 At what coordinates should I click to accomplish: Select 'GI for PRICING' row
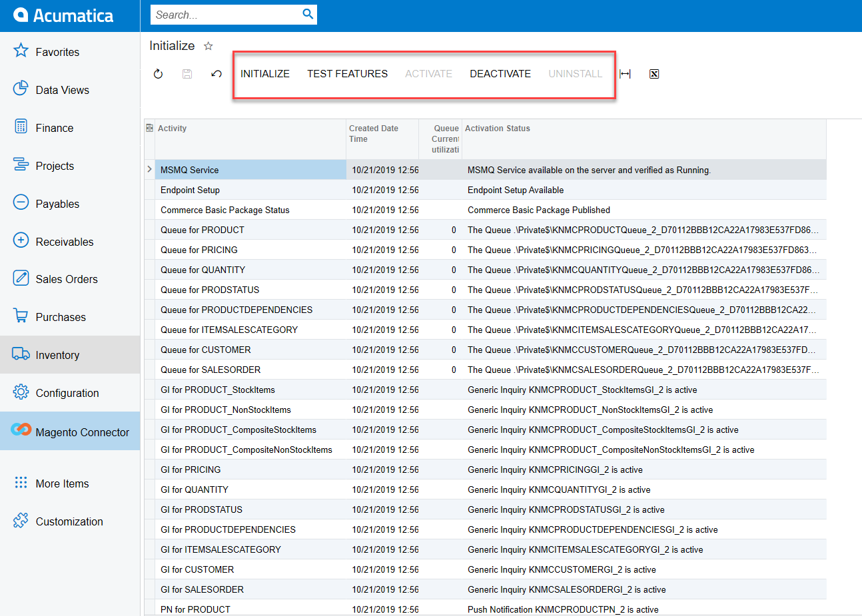click(x=486, y=469)
